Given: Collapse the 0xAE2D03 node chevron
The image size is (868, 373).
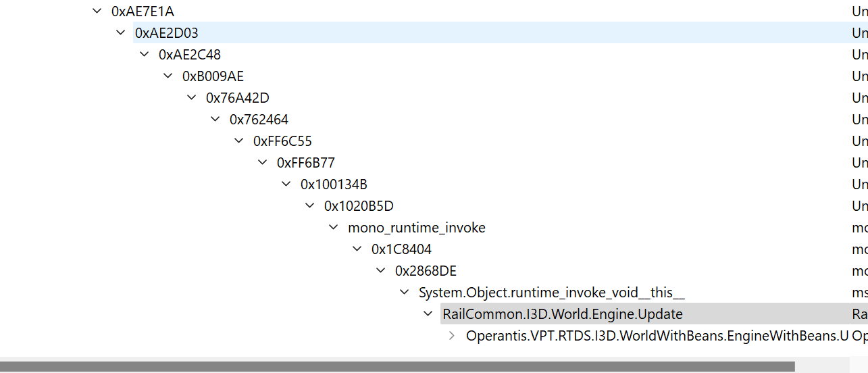Looking at the screenshot, I should [121, 32].
